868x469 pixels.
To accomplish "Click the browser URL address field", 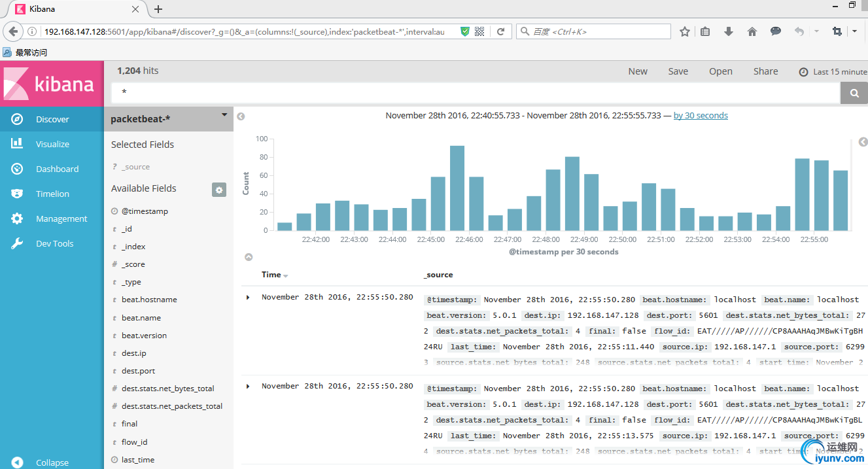I will pos(244,31).
